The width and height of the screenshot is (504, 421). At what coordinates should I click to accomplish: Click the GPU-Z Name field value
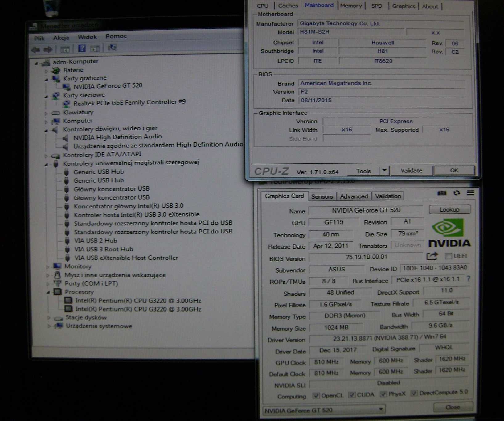click(366, 210)
